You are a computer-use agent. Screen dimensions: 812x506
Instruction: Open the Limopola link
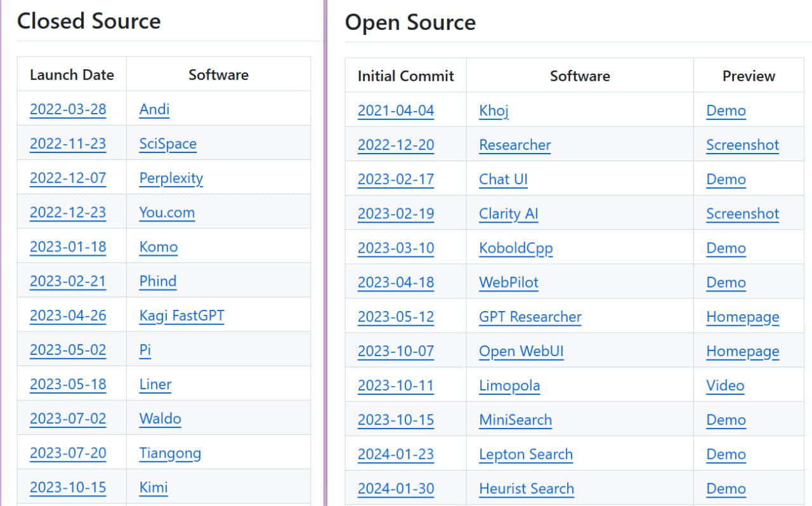pos(509,385)
